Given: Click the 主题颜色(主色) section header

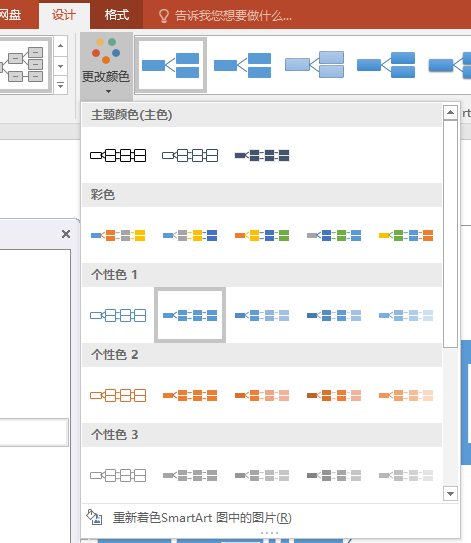Looking at the screenshot, I should coord(262,115).
